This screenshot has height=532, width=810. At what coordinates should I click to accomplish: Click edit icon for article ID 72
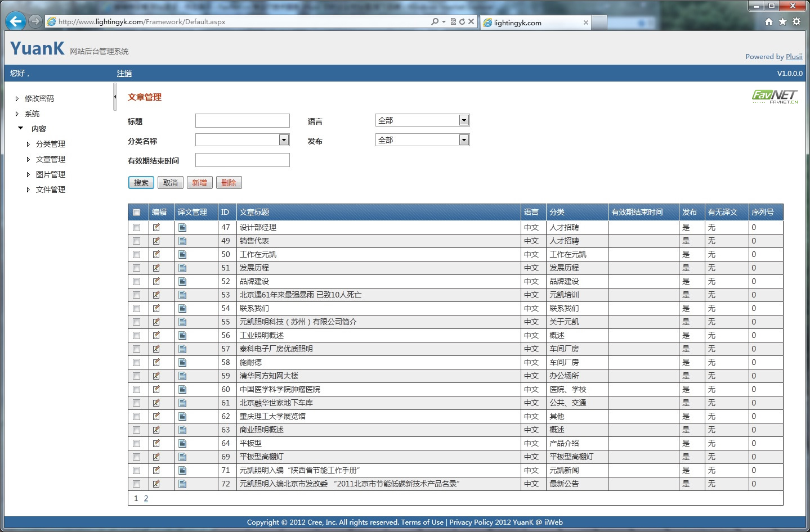(156, 484)
